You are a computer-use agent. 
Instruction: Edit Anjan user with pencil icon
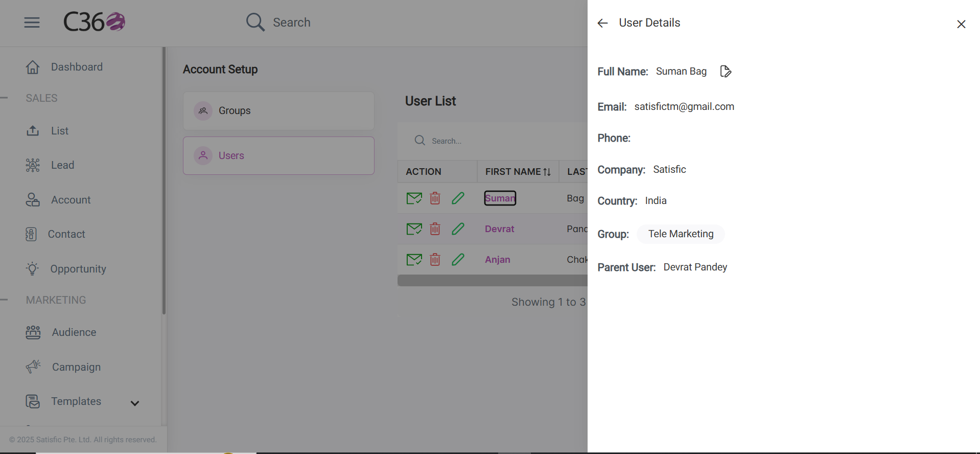458,260
